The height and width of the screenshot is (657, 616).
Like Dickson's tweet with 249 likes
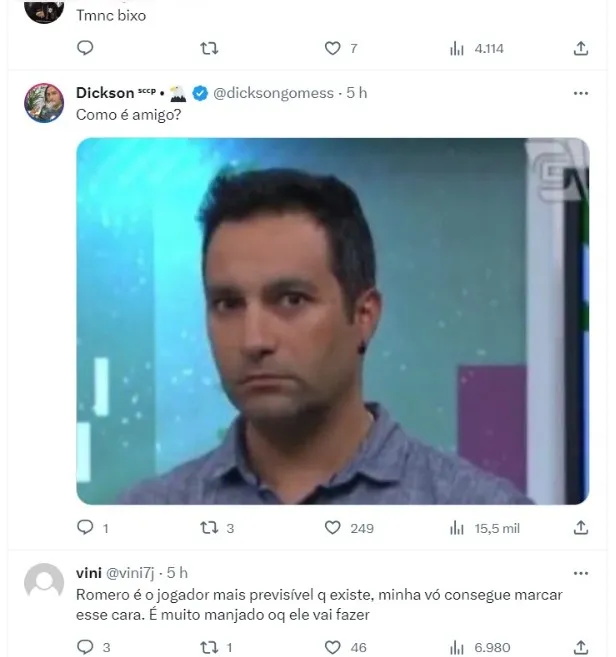pyautogui.click(x=349, y=528)
